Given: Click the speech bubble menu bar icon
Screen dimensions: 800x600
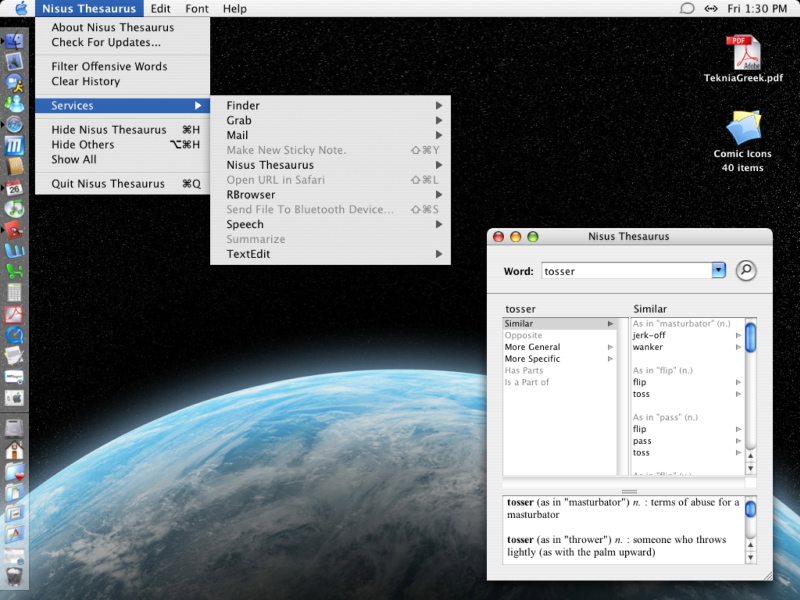Looking at the screenshot, I should [687, 8].
